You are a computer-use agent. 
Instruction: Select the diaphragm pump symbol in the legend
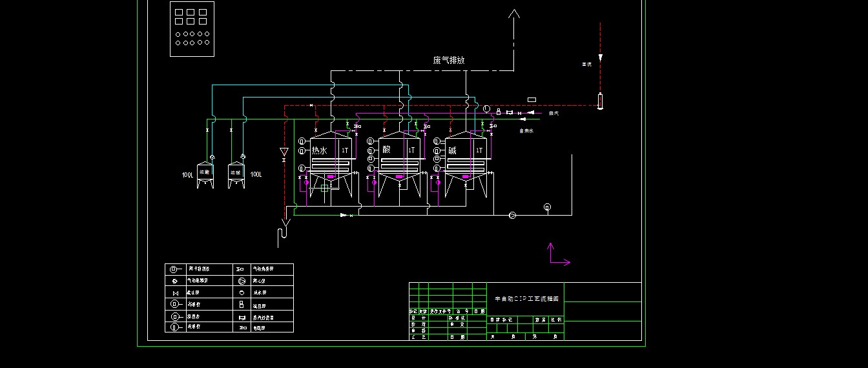pos(174,281)
